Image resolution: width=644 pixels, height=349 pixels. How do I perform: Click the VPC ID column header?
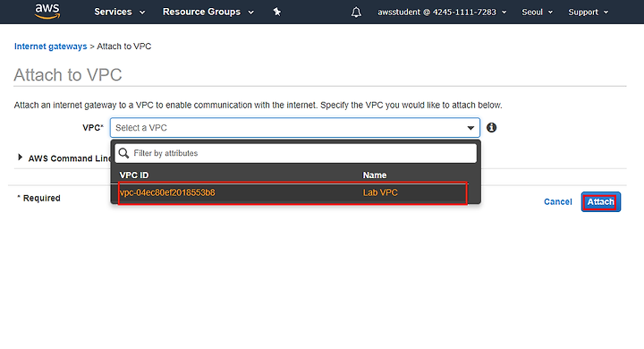coord(134,175)
